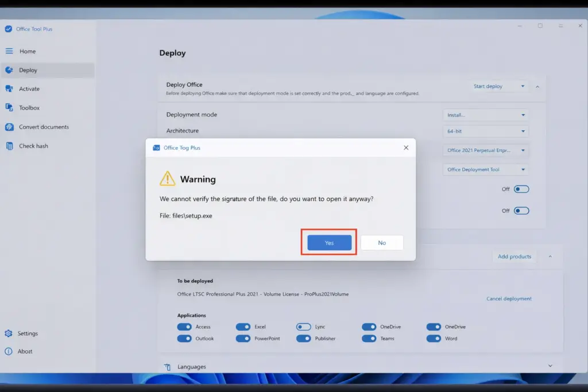The image size is (588, 392).
Task: Click the Cancel deployment link
Action: click(509, 299)
